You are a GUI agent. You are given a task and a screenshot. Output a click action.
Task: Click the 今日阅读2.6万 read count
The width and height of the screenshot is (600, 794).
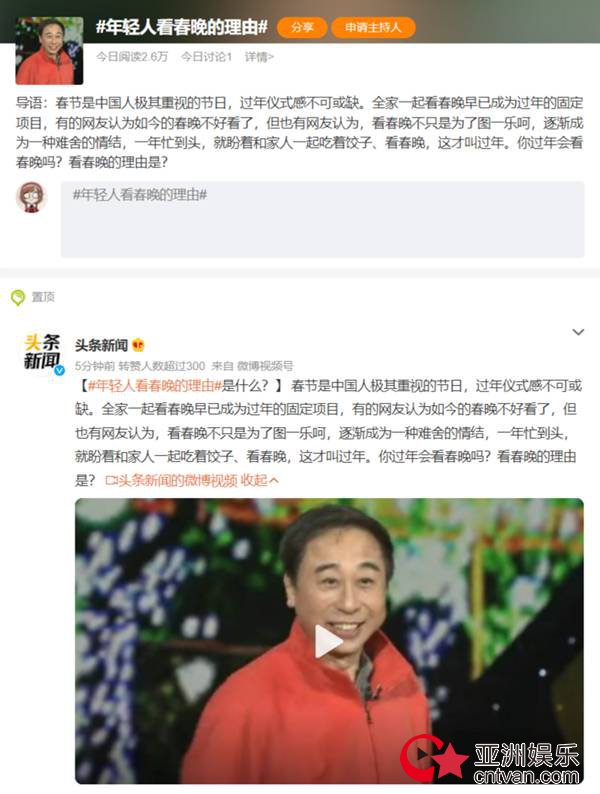[x=132, y=57]
